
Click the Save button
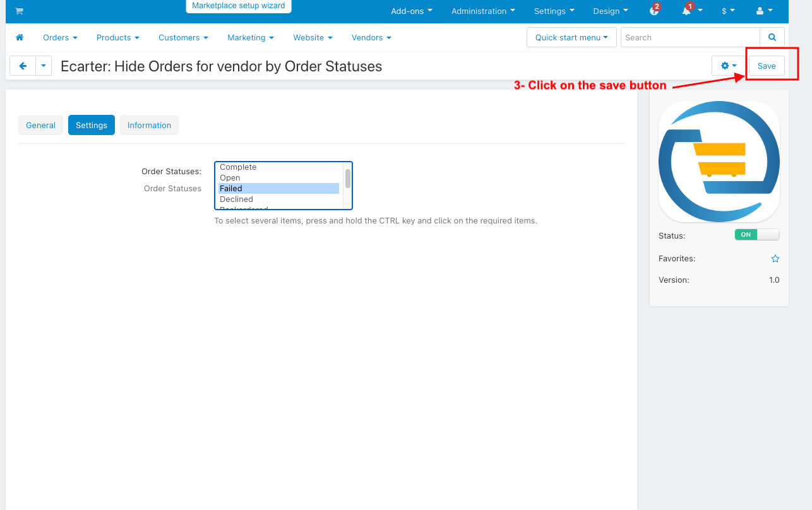coord(767,66)
